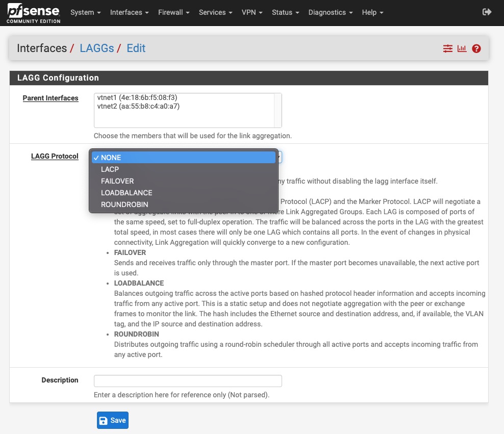
Task: Click the Parent Interfaces label
Action: tap(51, 98)
